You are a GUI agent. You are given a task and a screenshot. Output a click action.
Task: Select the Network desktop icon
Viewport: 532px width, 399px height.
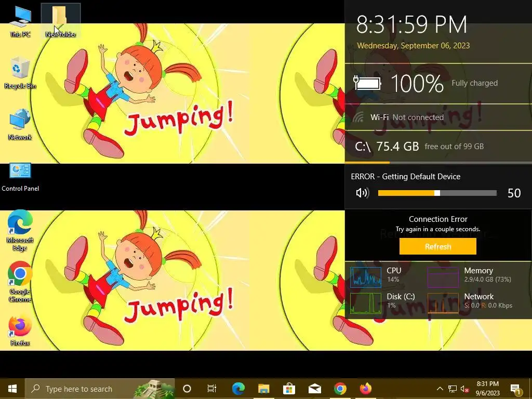click(x=20, y=124)
